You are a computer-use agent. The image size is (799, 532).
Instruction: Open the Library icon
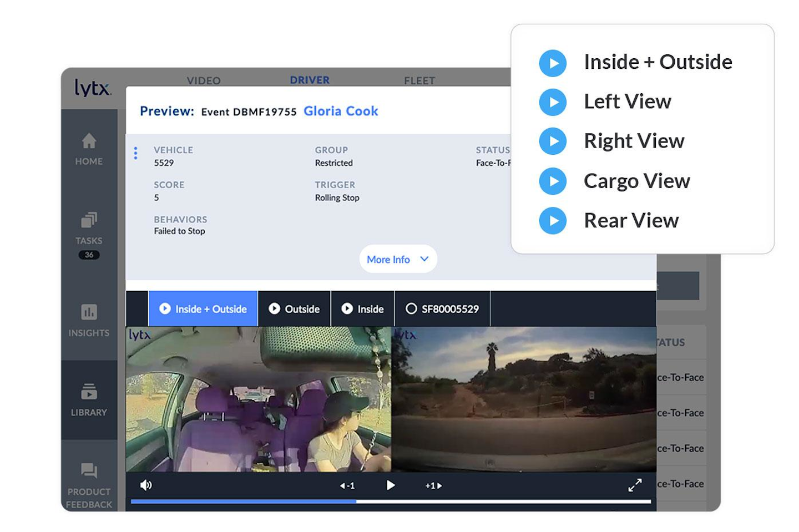[x=89, y=392]
